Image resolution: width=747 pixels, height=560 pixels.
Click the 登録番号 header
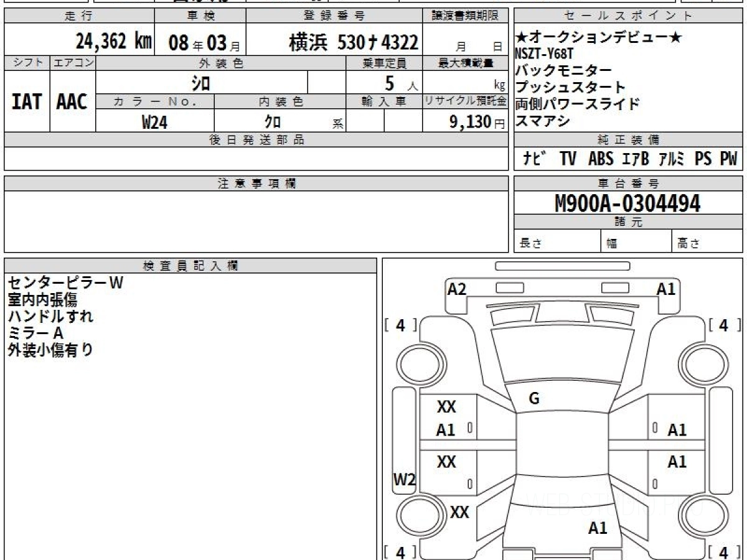(334, 16)
